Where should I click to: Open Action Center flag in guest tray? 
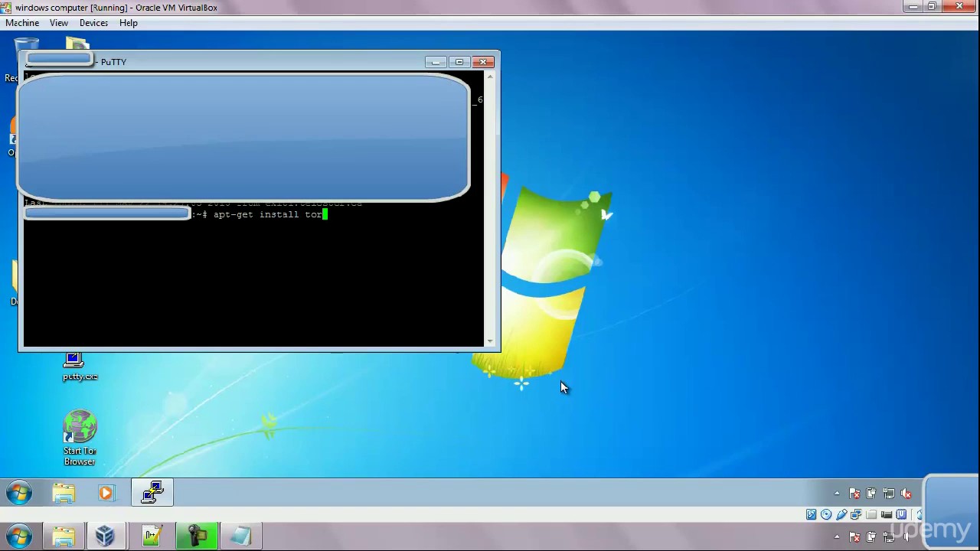(854, 494)
